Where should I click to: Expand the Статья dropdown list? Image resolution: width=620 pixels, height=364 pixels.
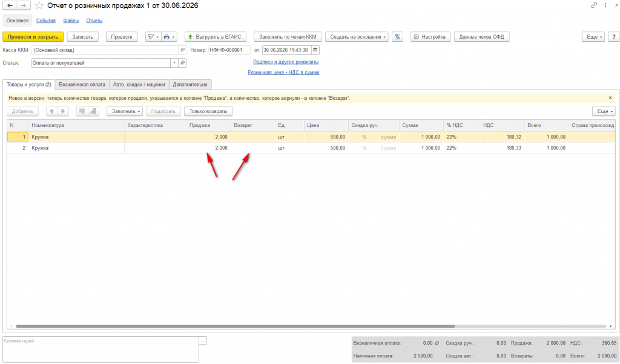point(174,63)
